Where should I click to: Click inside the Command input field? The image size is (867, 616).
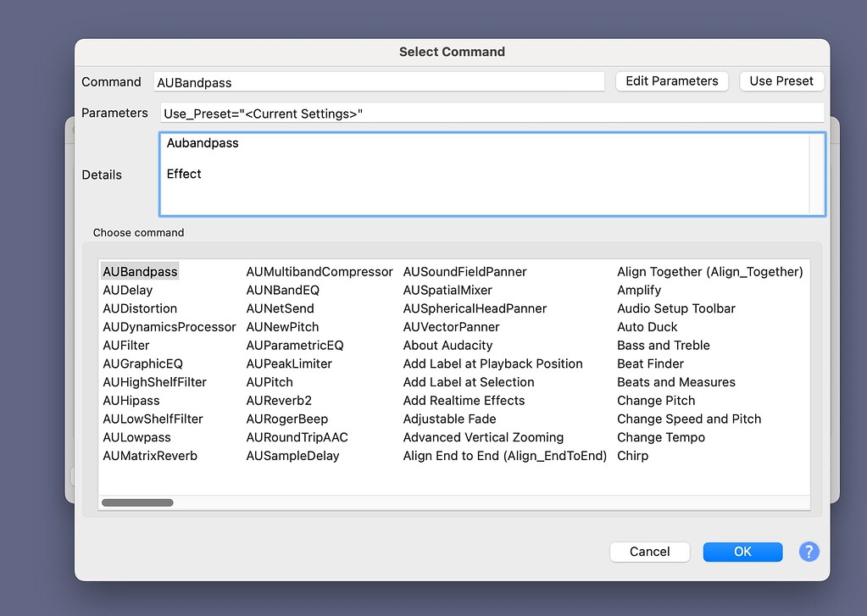pos(379,80)
